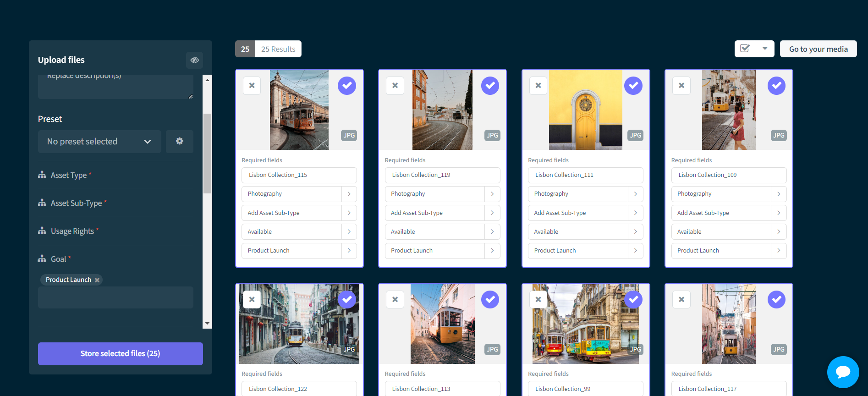Expand Asset Sub-Type section in sidebar
Image resolution: width=868 pixels, height=396 pixels.
(76, 203)
